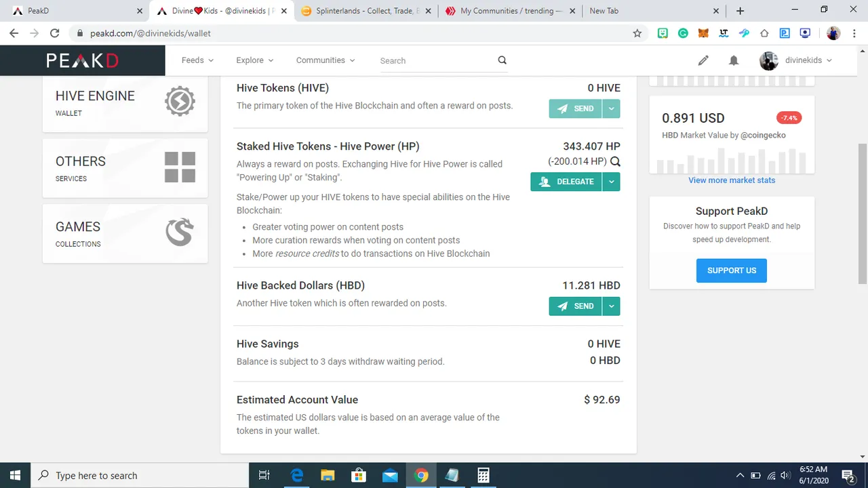Open Calculator from the taskbar
The width and height of the screenshot is (868, 488).
484,475
